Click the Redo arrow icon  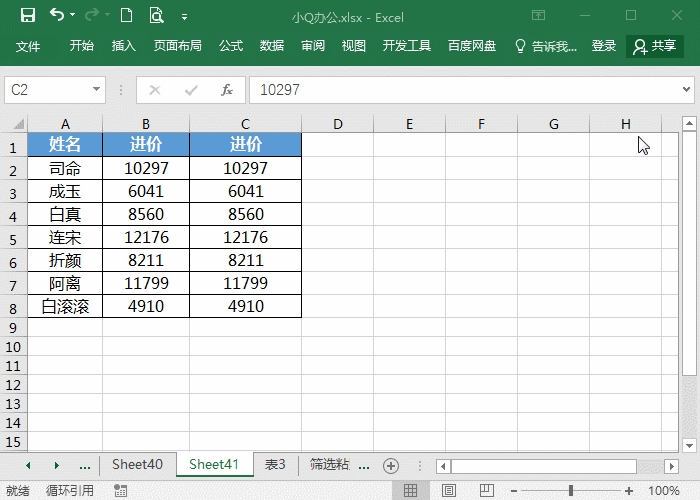click(92, 16)
